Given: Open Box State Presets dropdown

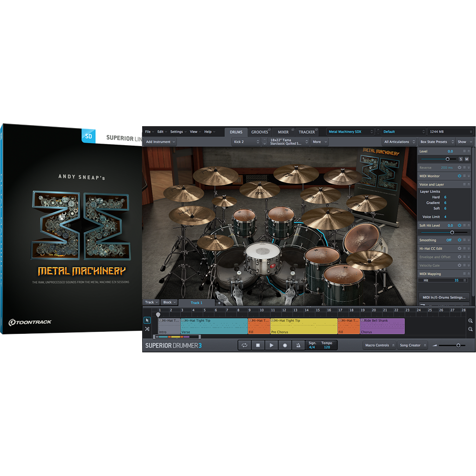Looking at the screenshot, I should [x=436, y=142].
